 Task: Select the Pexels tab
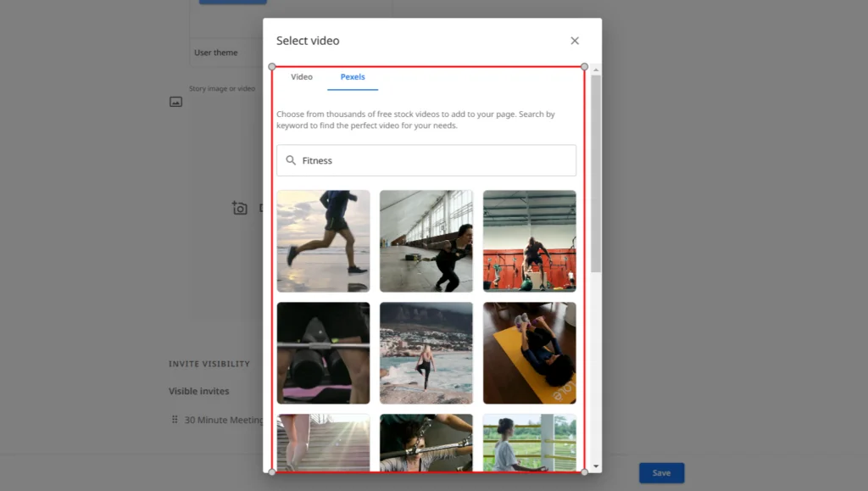click(353, 77)
